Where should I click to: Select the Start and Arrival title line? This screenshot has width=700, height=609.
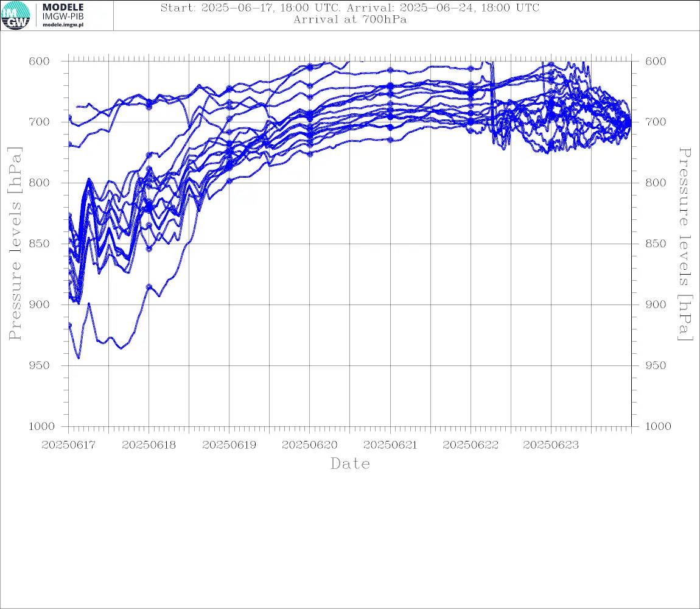(350, 7)
